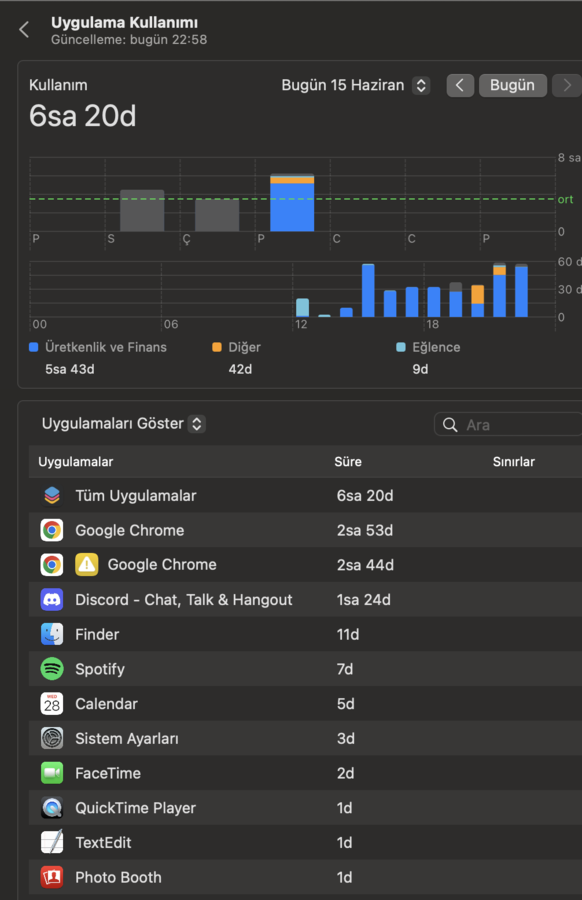
Task: Click the Bugün button
Action: click(513, 86)
